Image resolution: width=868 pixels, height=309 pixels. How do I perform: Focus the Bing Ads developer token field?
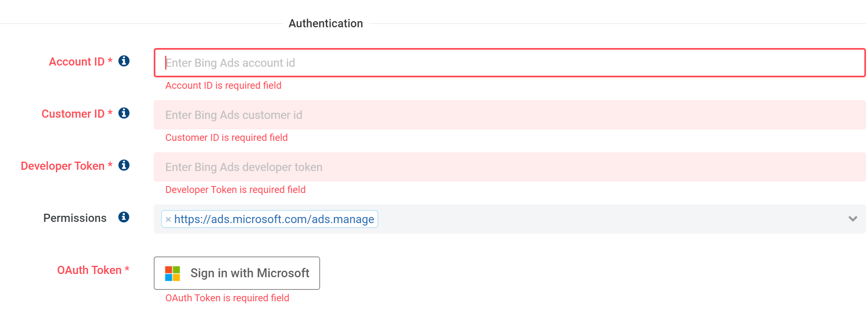click(509, 167)
